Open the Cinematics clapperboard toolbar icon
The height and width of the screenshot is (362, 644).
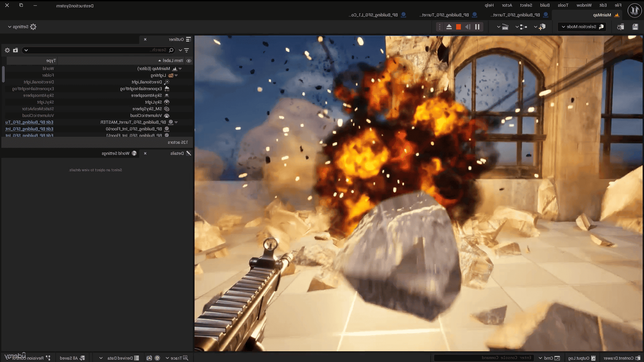coord(505,27)
